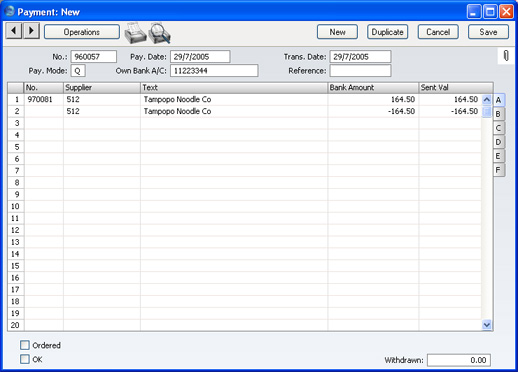The width and height of the screenshot is (518, 372).
Task: Click the scroll up arrow of the grid
Action: pyautogui.click(x=487, y=99)
